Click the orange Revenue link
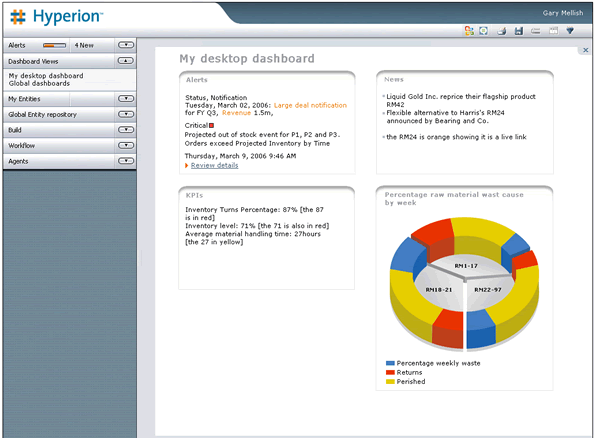The height and width of the screenshot is (447, 595). click(236, 113)
